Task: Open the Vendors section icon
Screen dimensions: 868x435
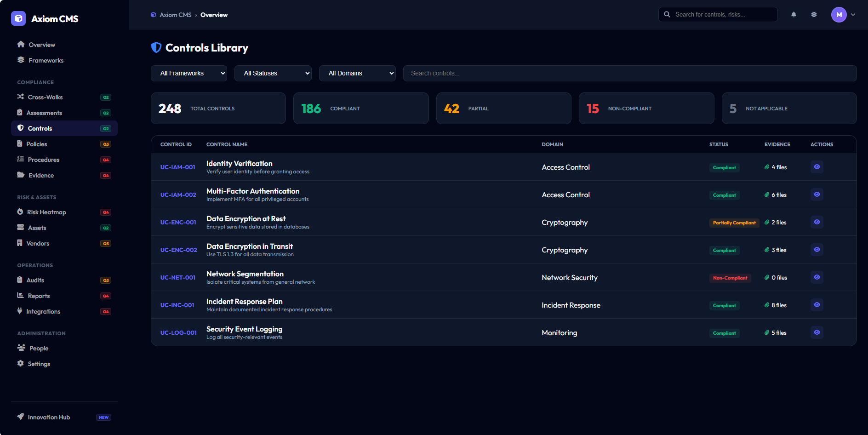Action: tap(20, 243)
